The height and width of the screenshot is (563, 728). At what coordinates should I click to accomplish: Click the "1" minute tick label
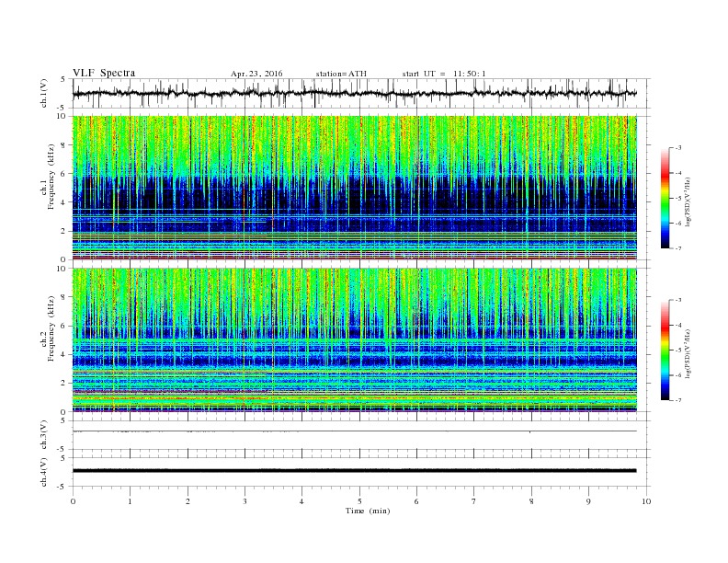click(130, 501)
